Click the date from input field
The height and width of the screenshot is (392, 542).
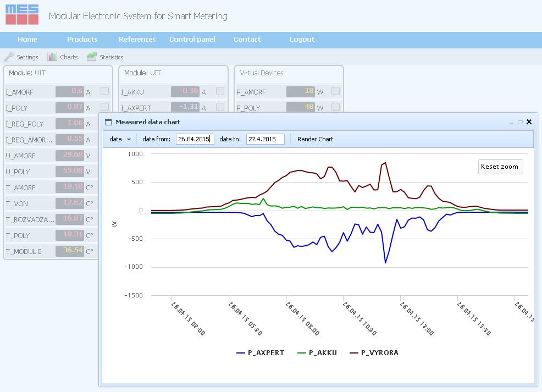(195, 139)
